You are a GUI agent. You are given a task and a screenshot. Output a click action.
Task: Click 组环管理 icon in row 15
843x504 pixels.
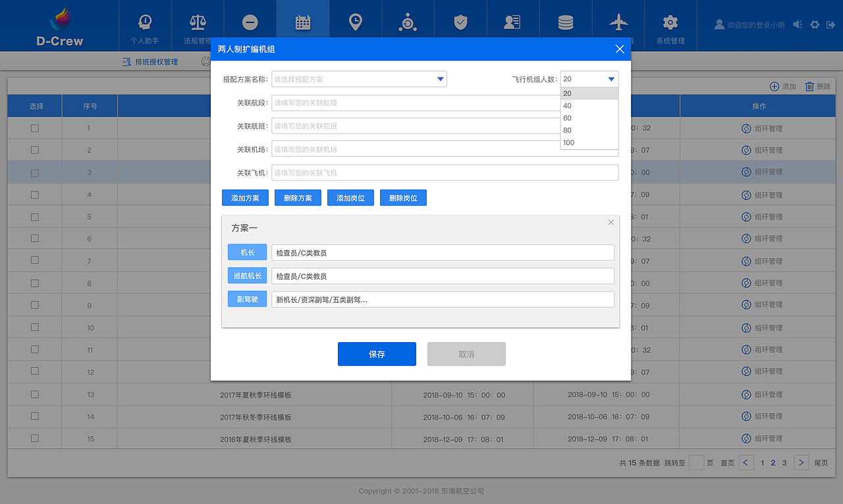coord(746,438)
